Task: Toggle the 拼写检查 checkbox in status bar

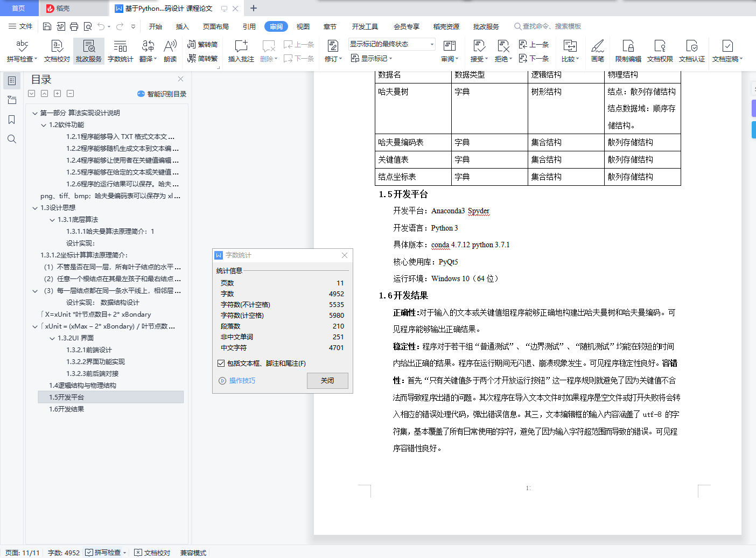Action: (89, 553)
